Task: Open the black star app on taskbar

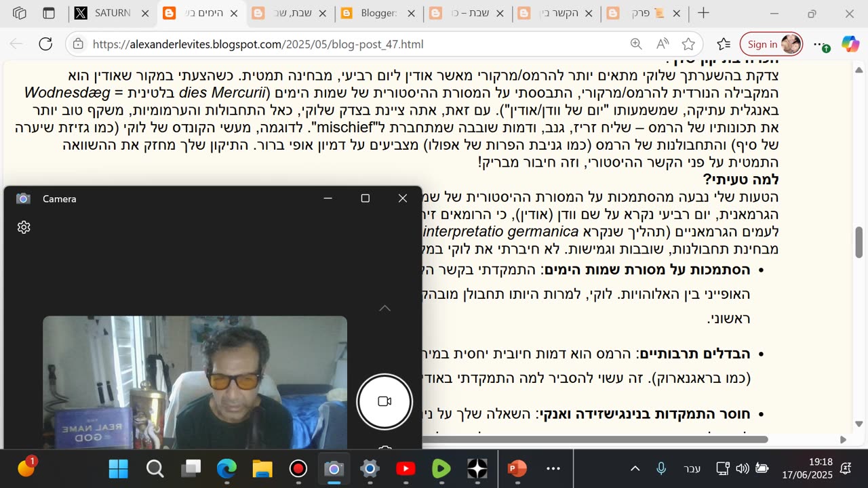Action: pos(477,468)
